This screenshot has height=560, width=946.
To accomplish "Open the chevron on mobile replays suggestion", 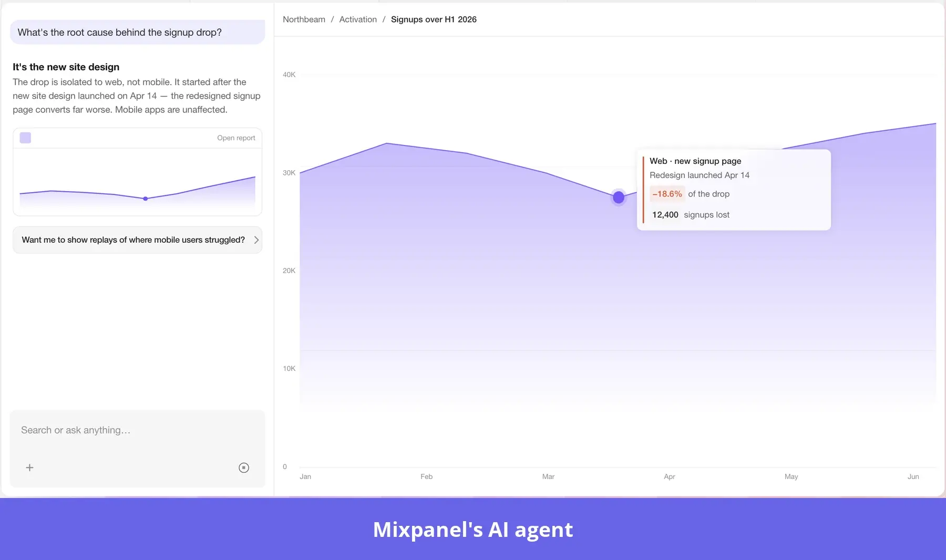I will pyautogui.click(x=256, y=240).
